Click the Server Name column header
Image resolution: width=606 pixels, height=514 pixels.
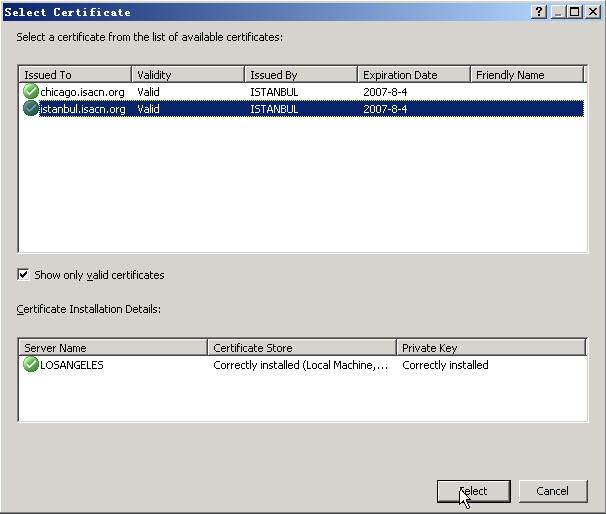(x=113, y=348)
